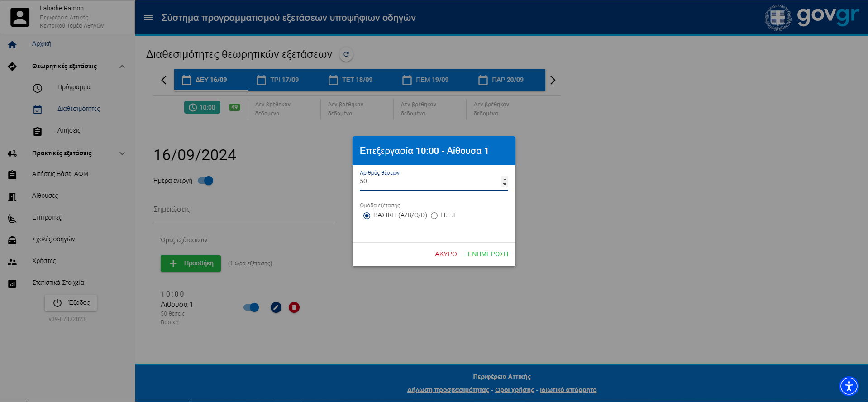Open Σχολές οδηγών in the sidebar
Viewport: 868px width, 402px height.
point(53,239)
